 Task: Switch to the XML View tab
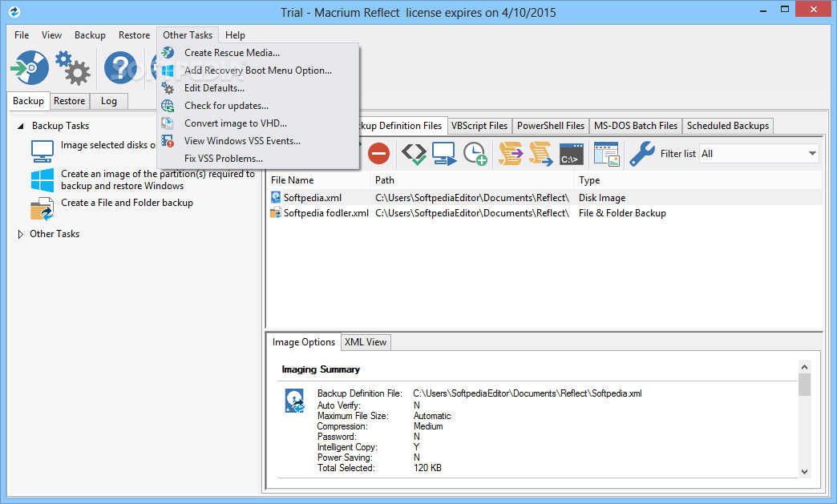(x=366, y=342)
